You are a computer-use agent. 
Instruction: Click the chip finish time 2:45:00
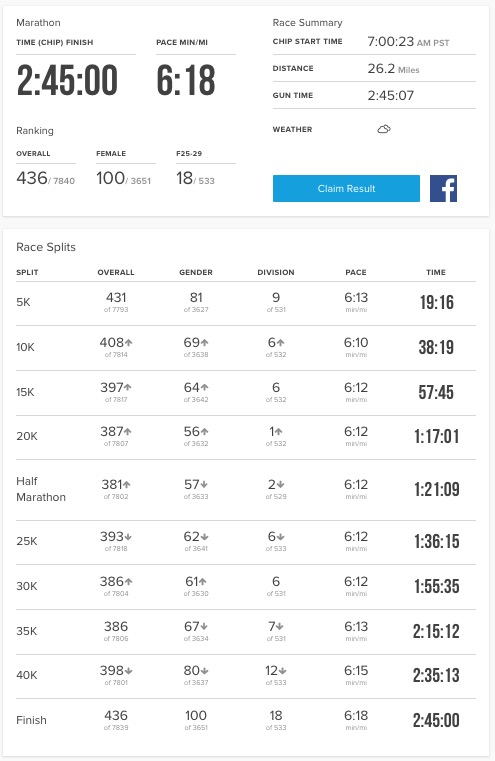click(67, 80)
